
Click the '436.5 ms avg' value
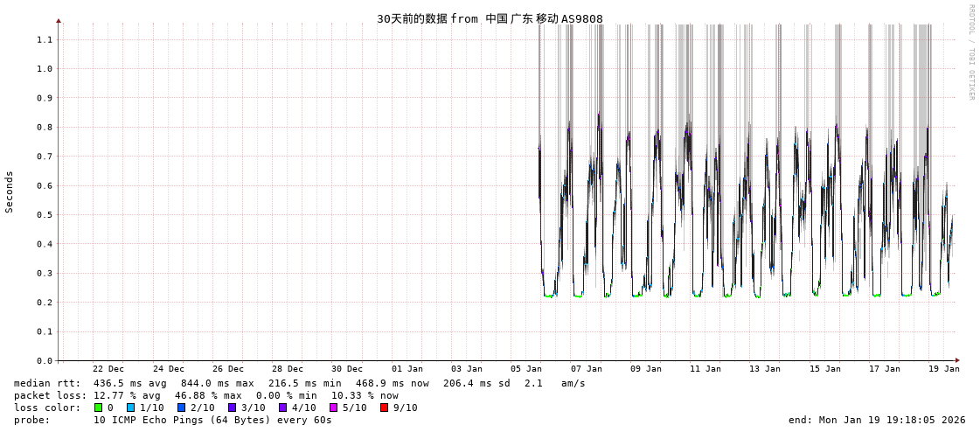(x=129, y=383)
